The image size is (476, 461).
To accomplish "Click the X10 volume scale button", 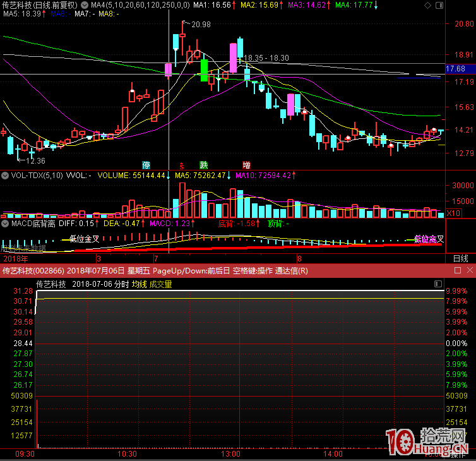I will tap(453, 213).
